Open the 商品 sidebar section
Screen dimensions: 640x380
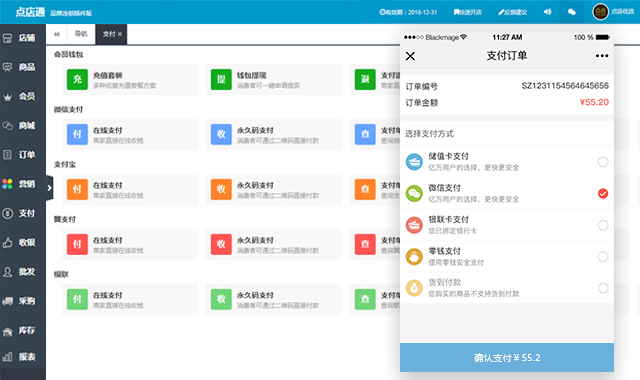click(x=20, y=67)
